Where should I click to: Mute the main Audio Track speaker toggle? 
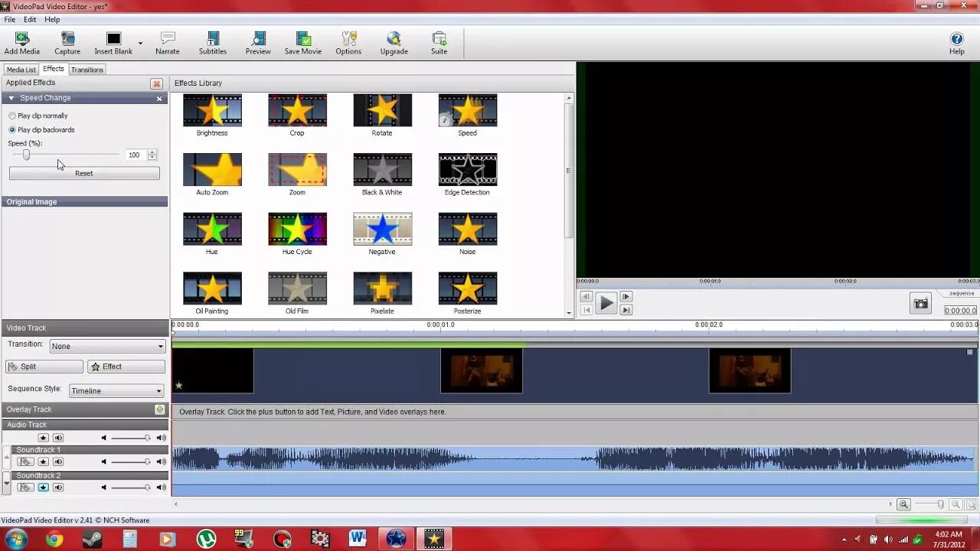(x=58, y=439)
